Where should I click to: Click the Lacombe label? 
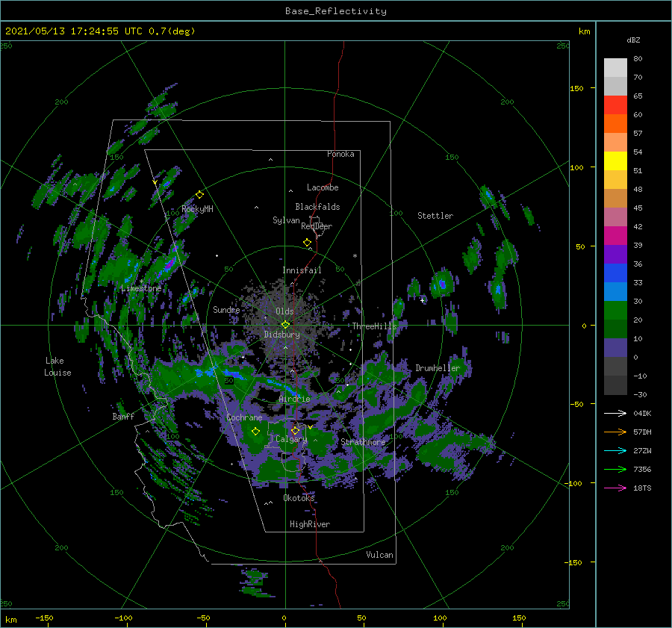(323, 187)
